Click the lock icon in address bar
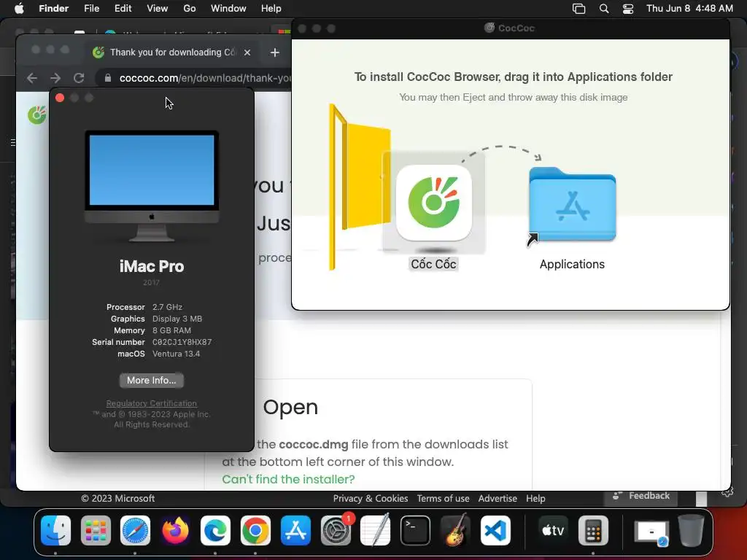 [x=108, y=78]
